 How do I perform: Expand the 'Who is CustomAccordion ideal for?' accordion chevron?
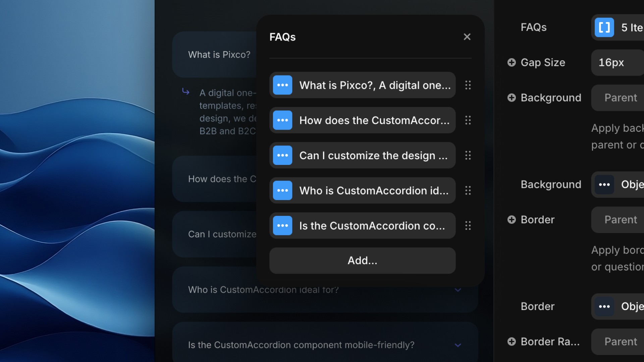point(458,290)
